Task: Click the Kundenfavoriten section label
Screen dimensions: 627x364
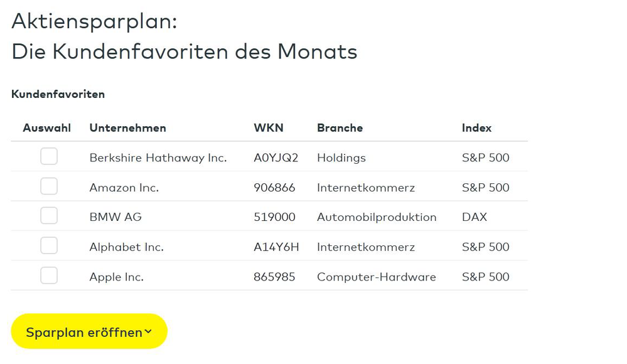Action: pos(58,94)
